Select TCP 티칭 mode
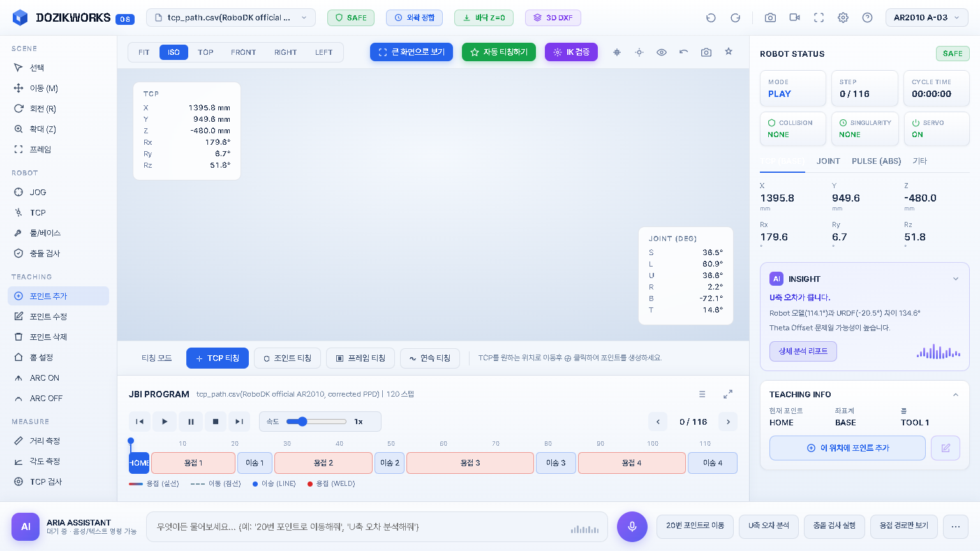 point(218,358)
